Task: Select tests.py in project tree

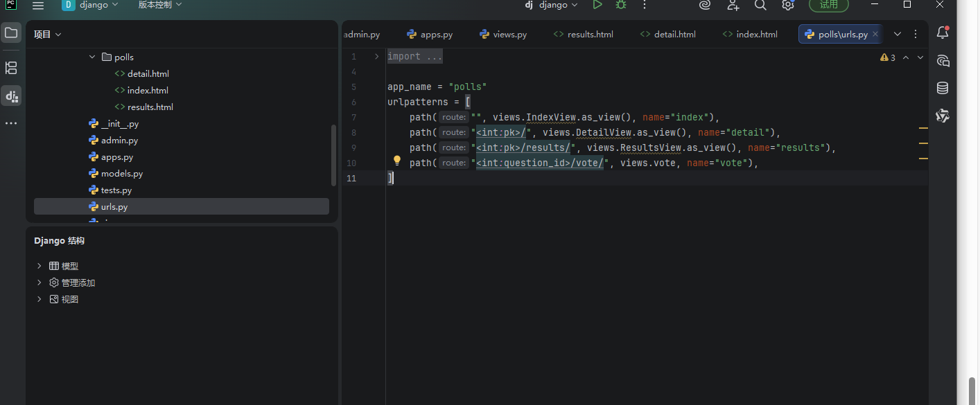Action: (116, 190)
